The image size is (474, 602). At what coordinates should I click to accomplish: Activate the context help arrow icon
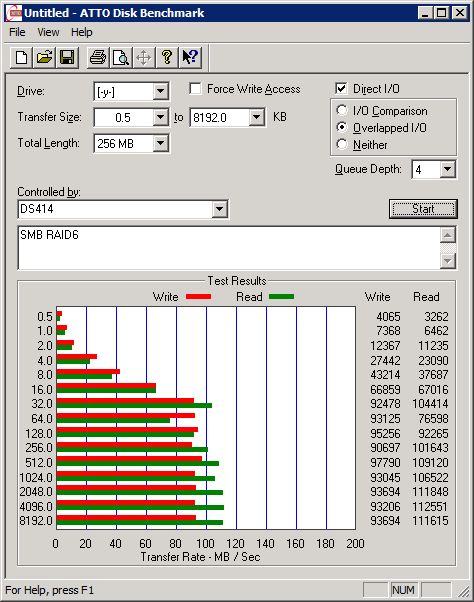pos(190,58)
